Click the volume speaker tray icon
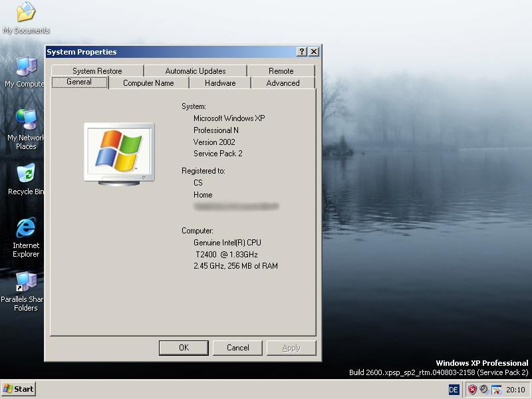Viewport: 532px width, 399px height. point(484,390)
